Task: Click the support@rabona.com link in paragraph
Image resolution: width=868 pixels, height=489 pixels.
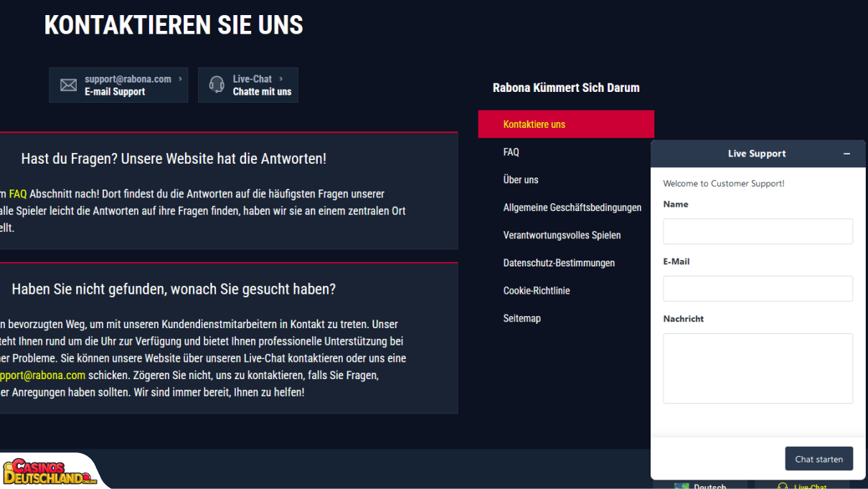Action: click(42, 376)
